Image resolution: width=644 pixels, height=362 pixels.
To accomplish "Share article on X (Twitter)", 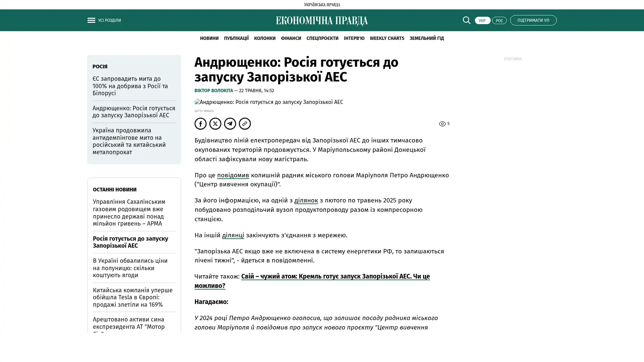I will coord(215,124).
